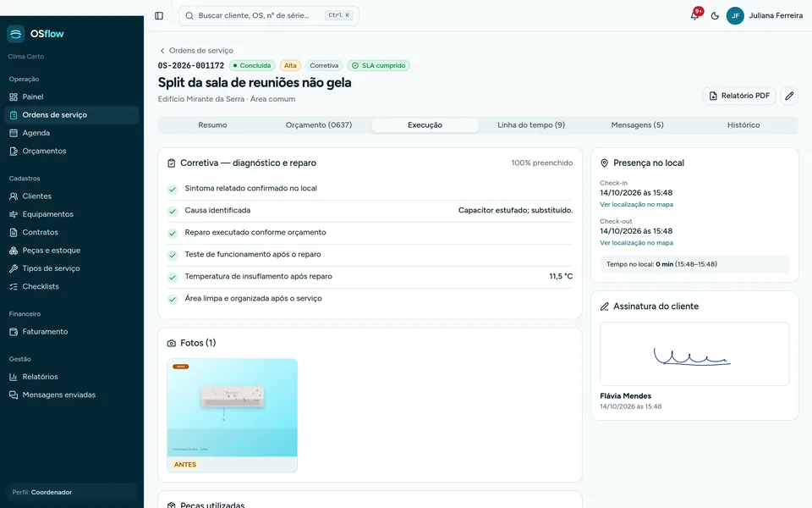Screen dimensions: 812x508
Task: Open Juliana Ferreira user avatar
Action: click(735, 15)
